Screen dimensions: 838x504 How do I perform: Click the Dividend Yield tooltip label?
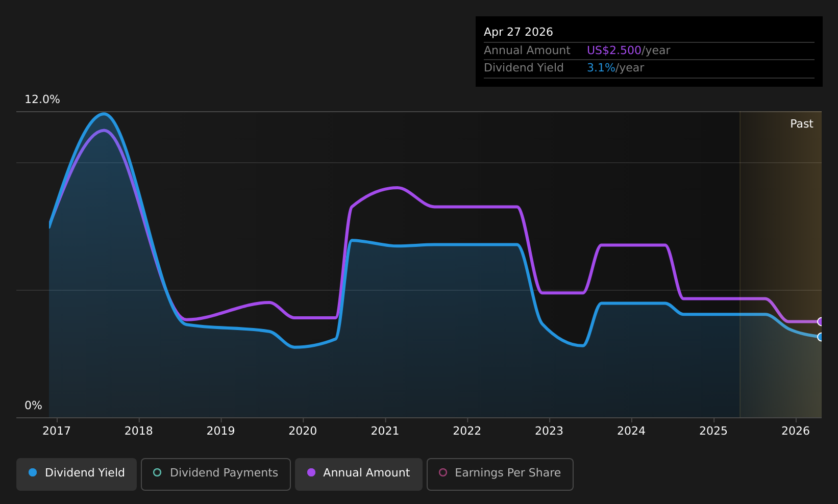524,68
